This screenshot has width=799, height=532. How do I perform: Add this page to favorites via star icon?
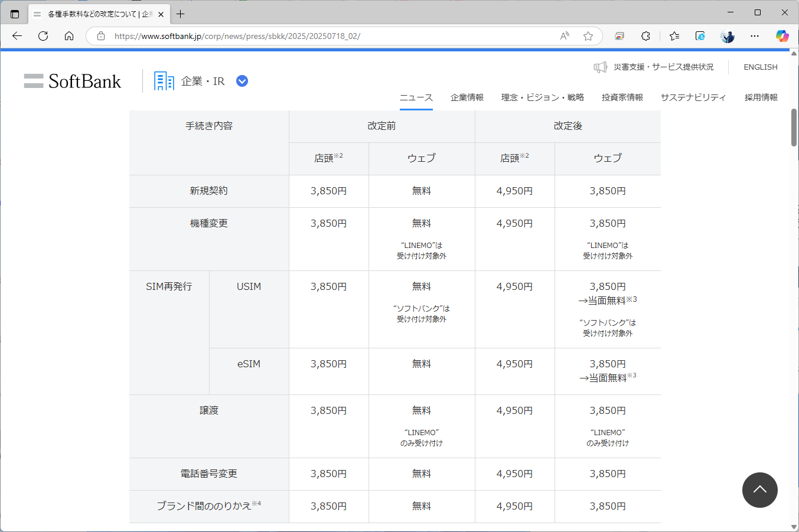click(x=588, y=36)
